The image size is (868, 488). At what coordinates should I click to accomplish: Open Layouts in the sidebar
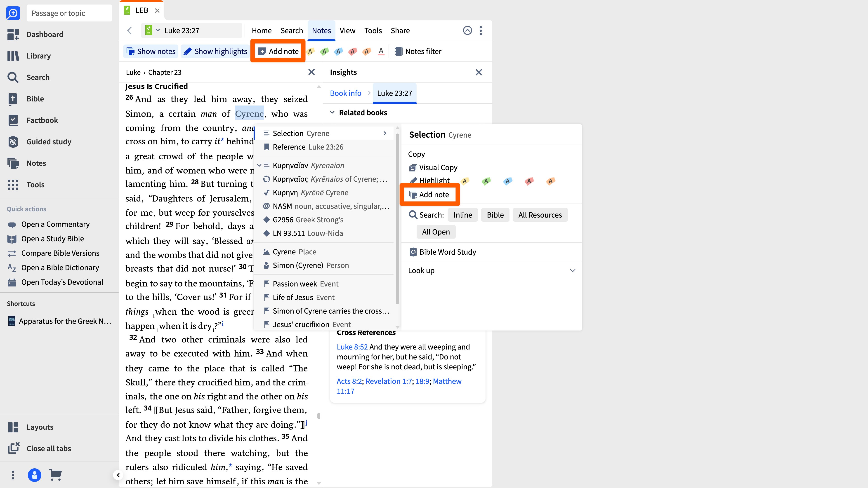[x=31, y=427]
